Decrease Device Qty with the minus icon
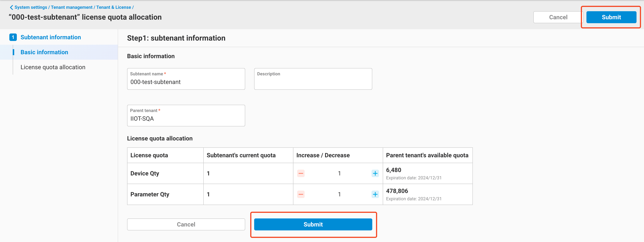Image resolution: width=644 pixels, height=242 pixels. click(x=301, y=173)
